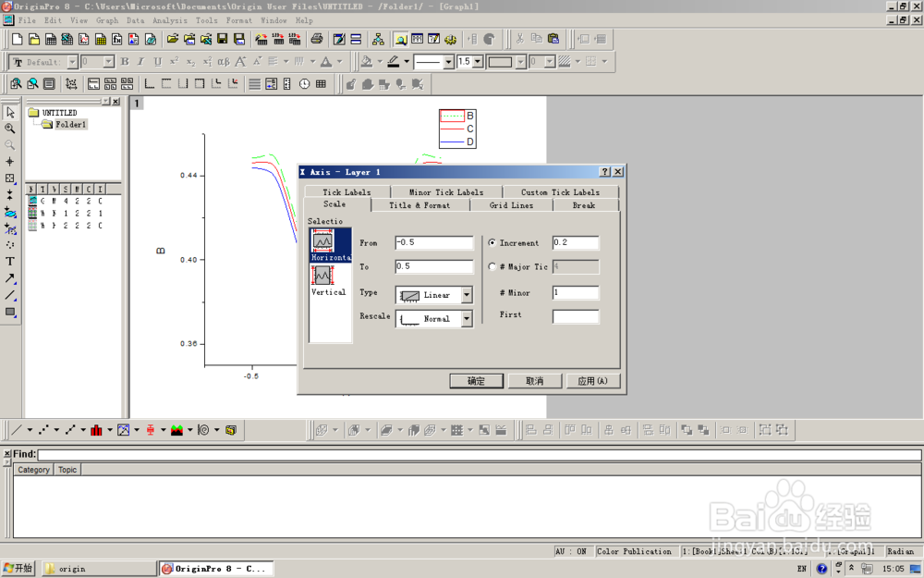This screenshot has height=578, width=924.
Task: Open the Graph menu
Action: tap(107, 20)
